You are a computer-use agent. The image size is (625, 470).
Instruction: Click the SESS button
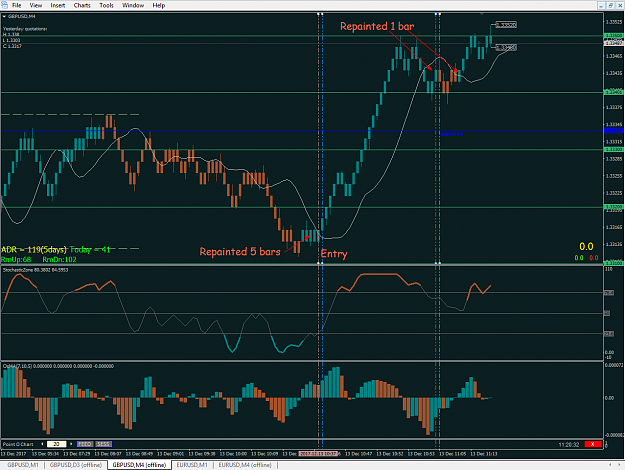point(104,444)
